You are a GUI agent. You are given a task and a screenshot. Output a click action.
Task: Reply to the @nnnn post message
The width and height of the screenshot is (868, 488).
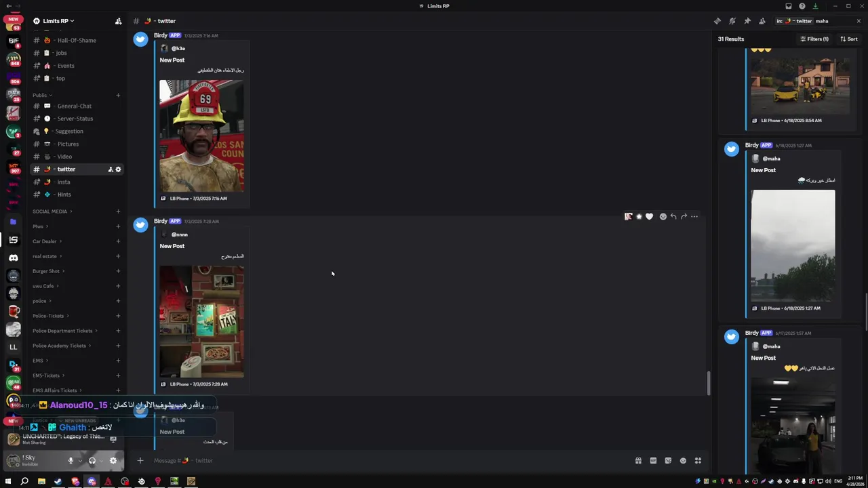[x=673, y=217]
